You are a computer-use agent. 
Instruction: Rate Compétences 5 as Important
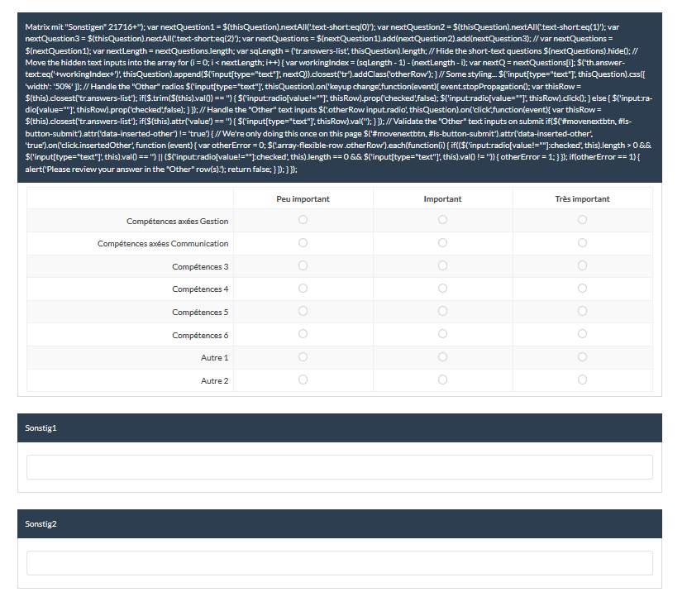point(442,312)
